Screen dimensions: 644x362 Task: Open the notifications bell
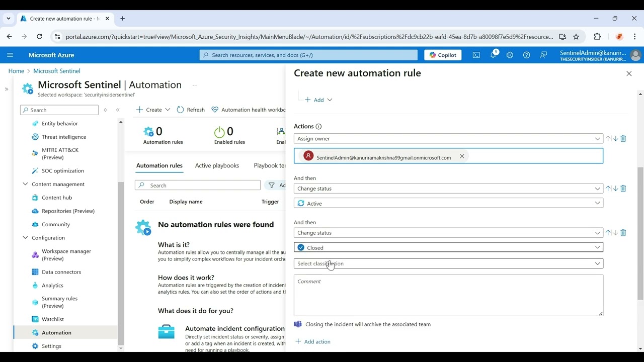[x=493, y=54]
